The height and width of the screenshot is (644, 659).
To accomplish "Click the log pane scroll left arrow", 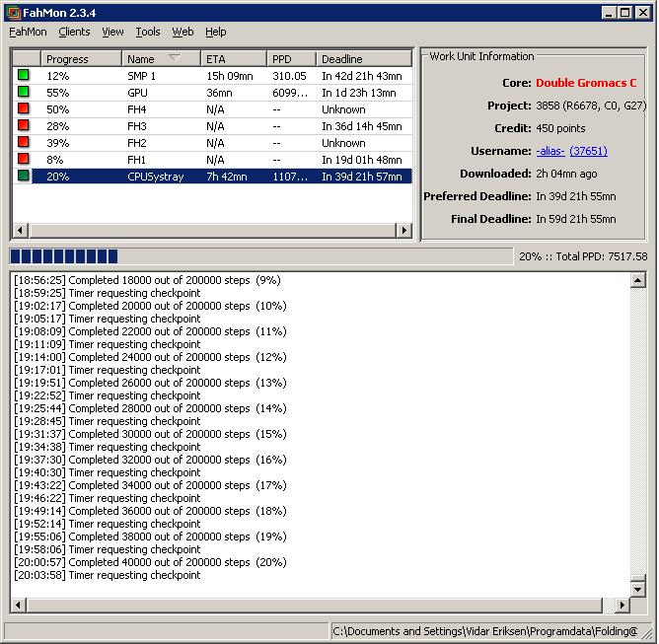I will [x=18, y=605].
